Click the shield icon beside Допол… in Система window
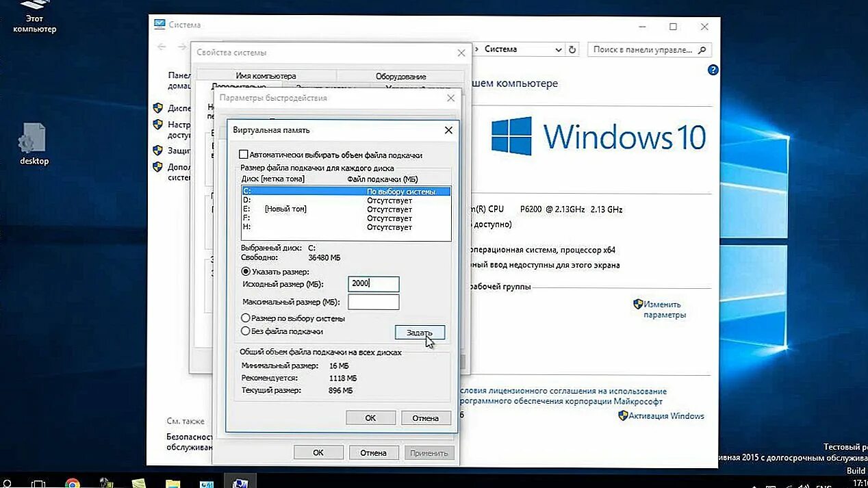Viewport: 868px width, 488px height. [157, 166]
